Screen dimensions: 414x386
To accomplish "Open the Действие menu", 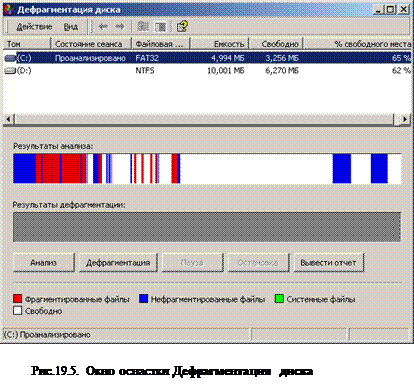I will pos(34,27).
